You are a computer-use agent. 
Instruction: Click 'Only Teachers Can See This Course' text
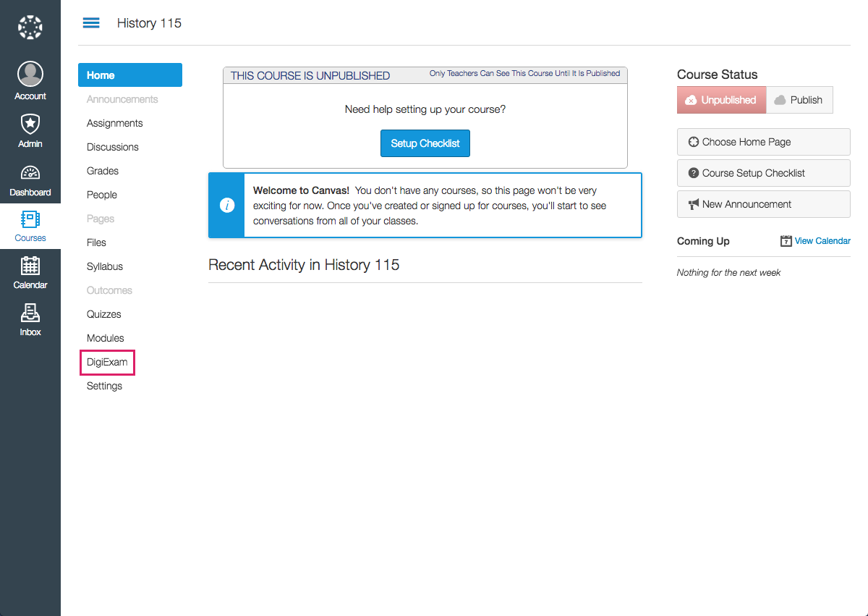[524, 73]
